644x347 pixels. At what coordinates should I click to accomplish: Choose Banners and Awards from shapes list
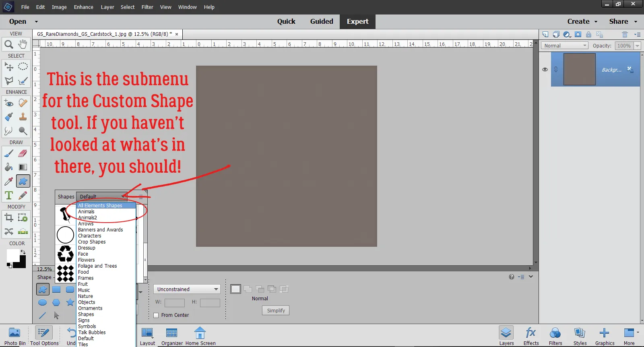pyautogui.click(x=100, y=230)
